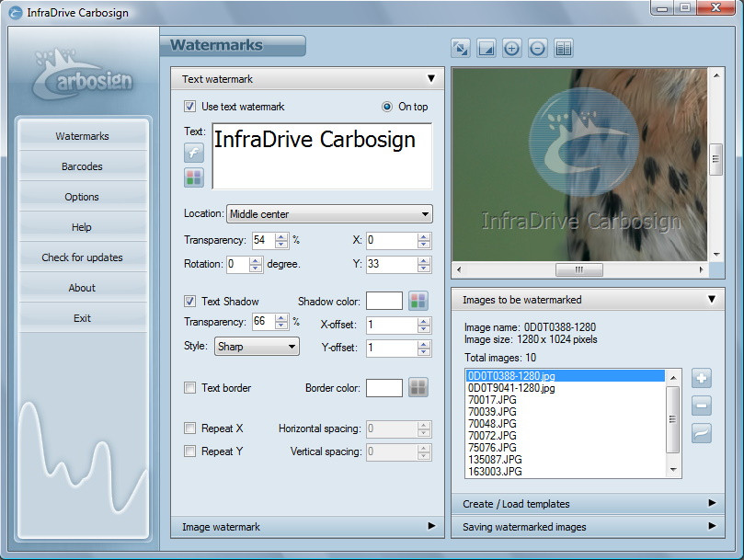Viewport: 744px width, 560px height.
Task: Disable the Use text watermark checkbox
Action: point(190,107)
